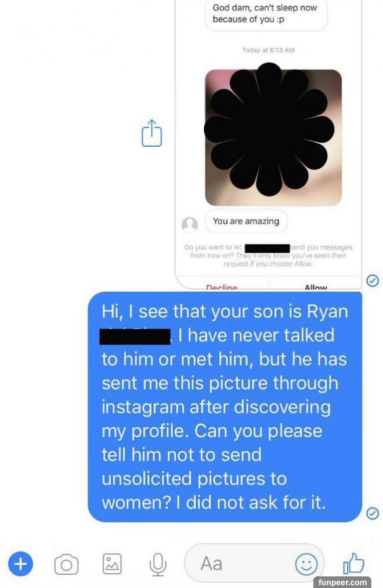Image resolution: width=383 pixels, height=588 pixels.
Task: Tap the 'You are amazing' message bubble
Action: (246, 222)
